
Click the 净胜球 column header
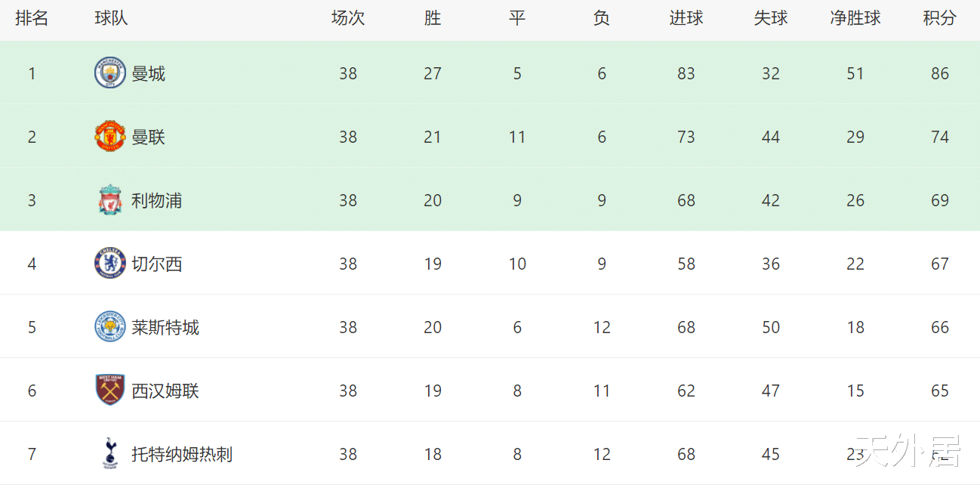[x=855, y=18]
